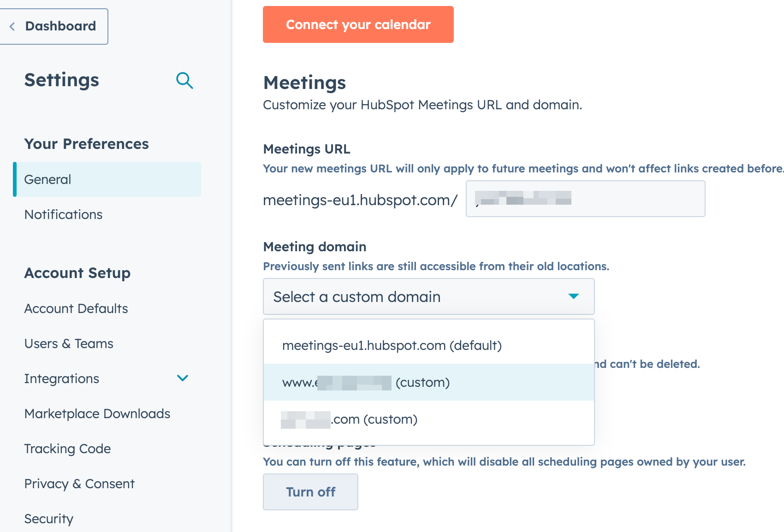The height and width of the screenshot is (532, 784).
Task: Click the Meetings URL input field
Action: pos(585,199)
